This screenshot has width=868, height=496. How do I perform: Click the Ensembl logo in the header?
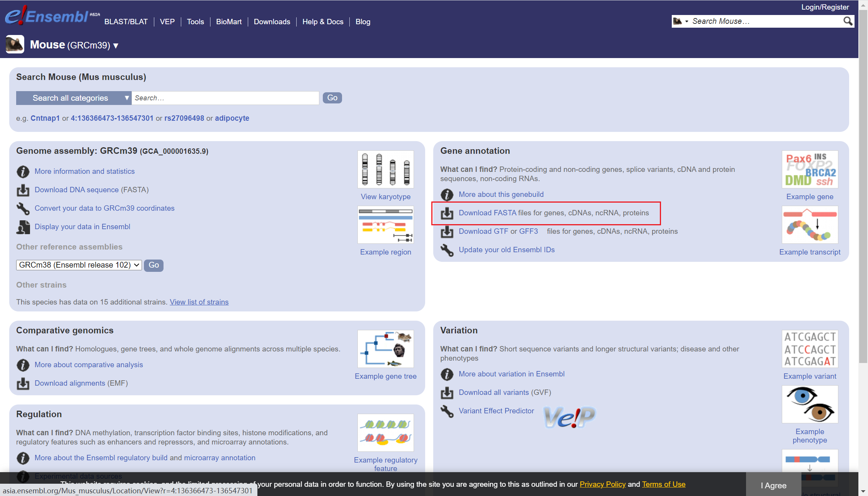(52, 15)
